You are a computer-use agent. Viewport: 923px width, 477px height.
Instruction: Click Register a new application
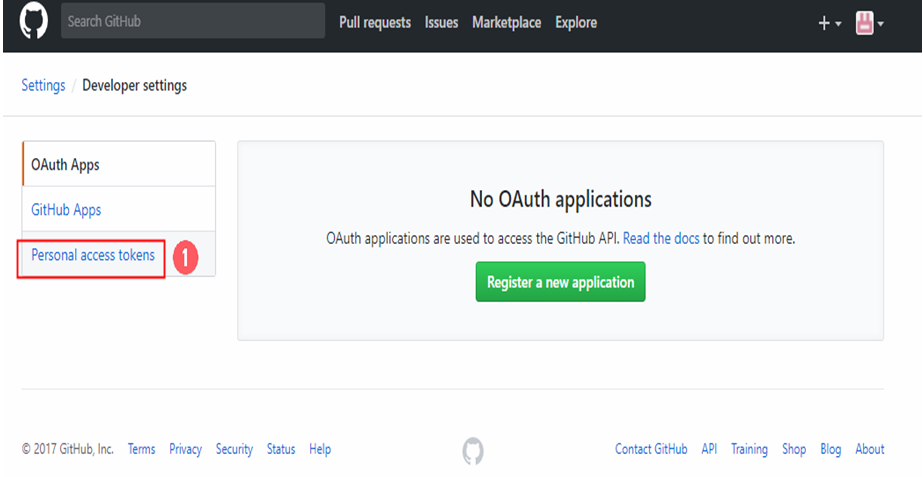tap(560, 281)
